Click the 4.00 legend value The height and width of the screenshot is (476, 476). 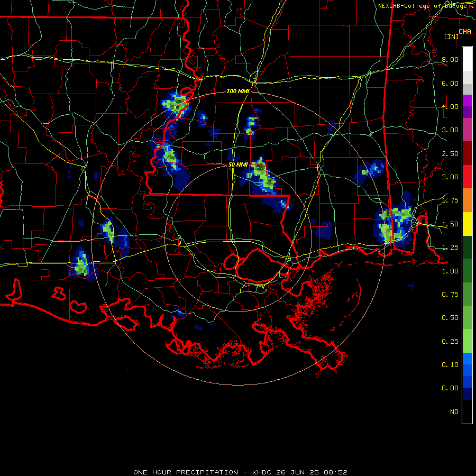[x=450, y=106]
